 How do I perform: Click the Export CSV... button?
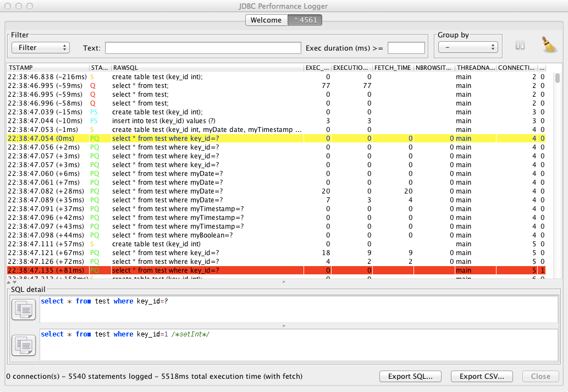tap(482, 377)
